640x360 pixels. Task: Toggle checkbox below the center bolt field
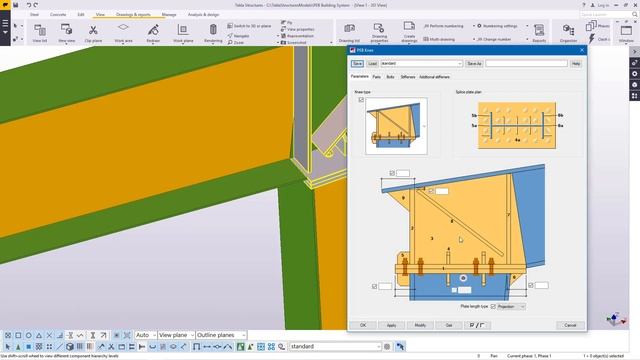pyautogui.click(x=454, y=290)
